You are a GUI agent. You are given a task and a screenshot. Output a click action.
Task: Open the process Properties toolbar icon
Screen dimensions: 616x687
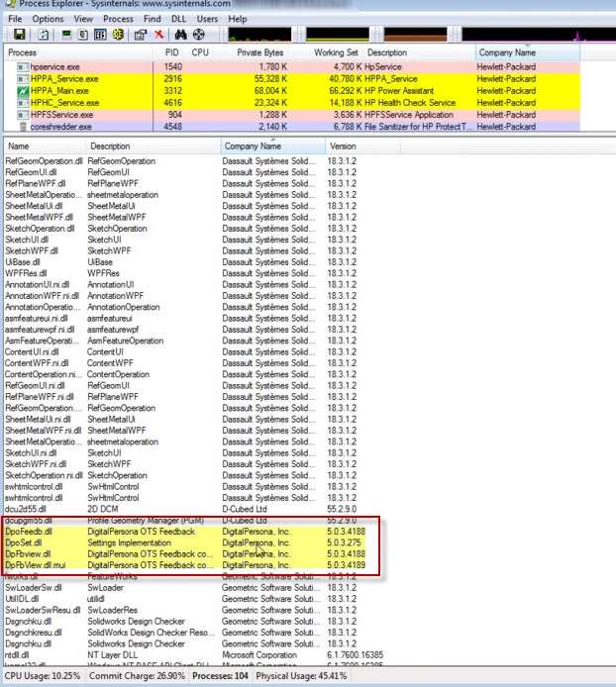point(141,35)
